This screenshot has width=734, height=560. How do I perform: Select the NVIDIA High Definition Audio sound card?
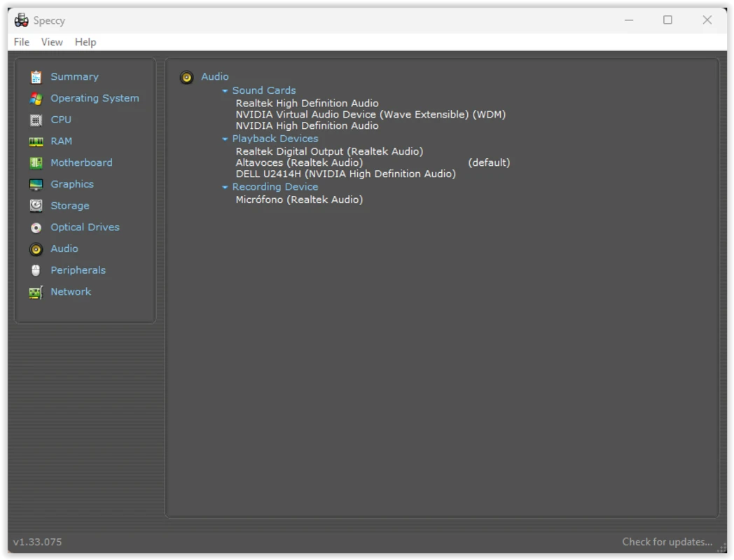coord(307,126)
